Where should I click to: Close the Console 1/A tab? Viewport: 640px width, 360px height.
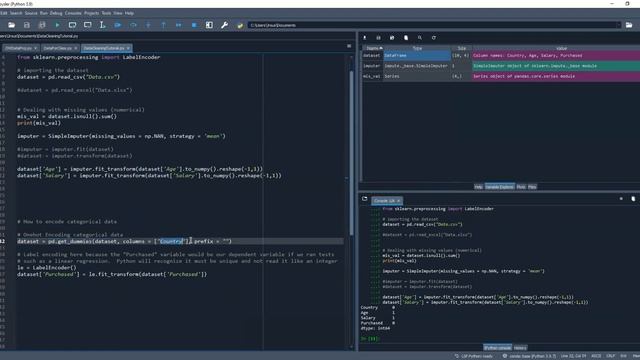pyautogui.click(x=399, y=201)
